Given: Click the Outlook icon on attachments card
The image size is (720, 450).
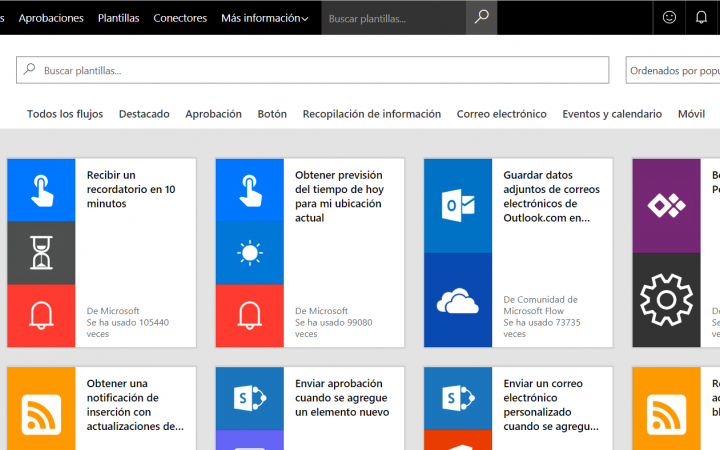Looking at the screenshot, I should (458, 206).
